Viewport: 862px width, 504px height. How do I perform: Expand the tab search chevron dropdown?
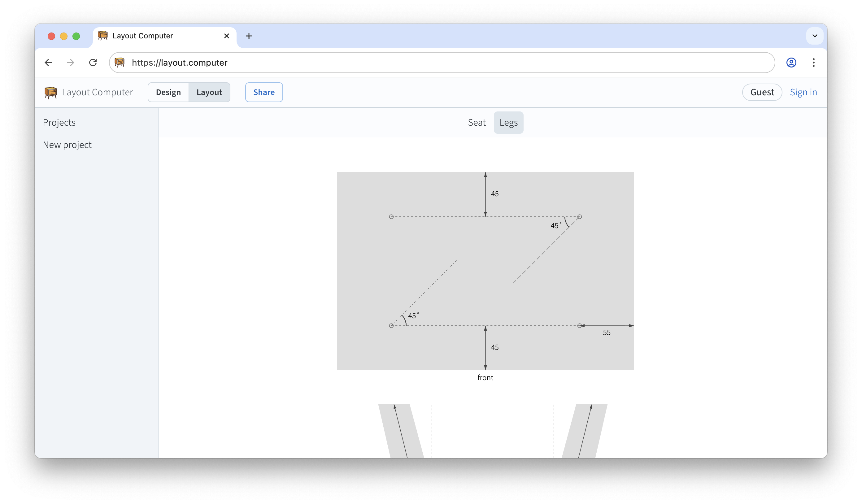pyautogui.click(x=814, y=36)
